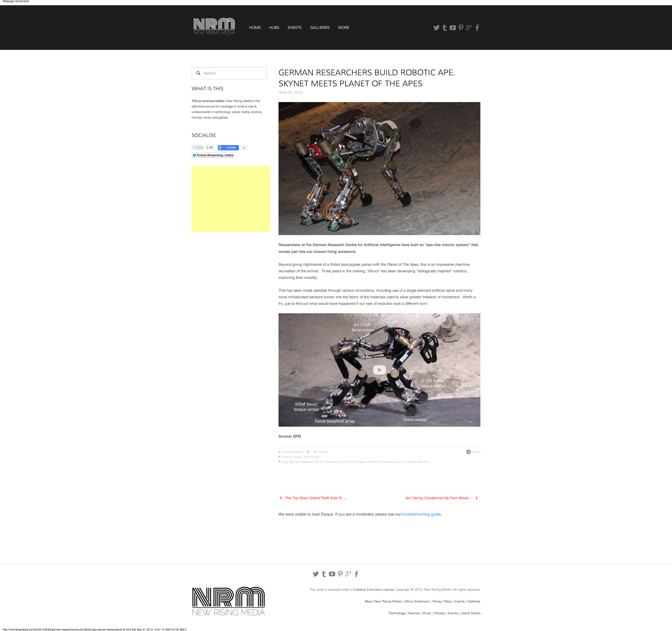The height and width of the screenshot is (631, 672).
Task: Click the Google Plus circles button
Action: click(228, 148)
